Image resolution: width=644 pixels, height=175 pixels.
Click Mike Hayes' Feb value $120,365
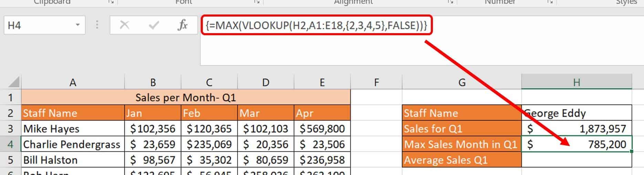pos(209,128)
